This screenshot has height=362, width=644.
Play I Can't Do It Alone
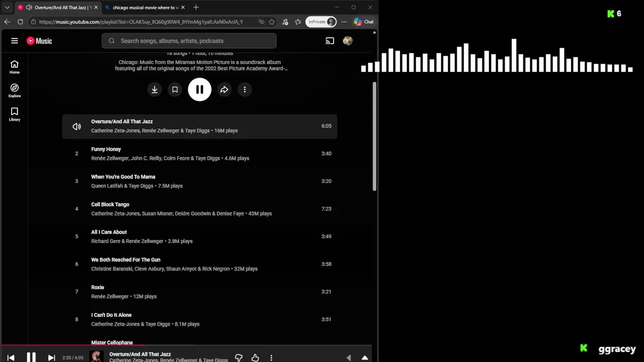coord(200,319)
